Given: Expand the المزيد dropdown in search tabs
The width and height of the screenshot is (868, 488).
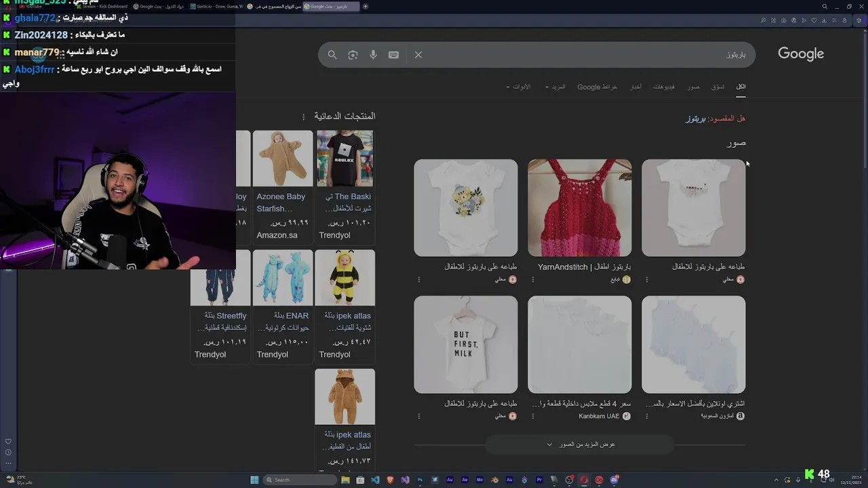Looking at the screenshot, I should coord(555,87).
